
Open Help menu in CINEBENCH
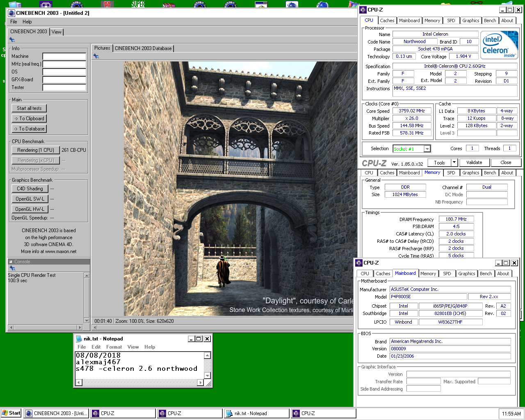(27, 22)
